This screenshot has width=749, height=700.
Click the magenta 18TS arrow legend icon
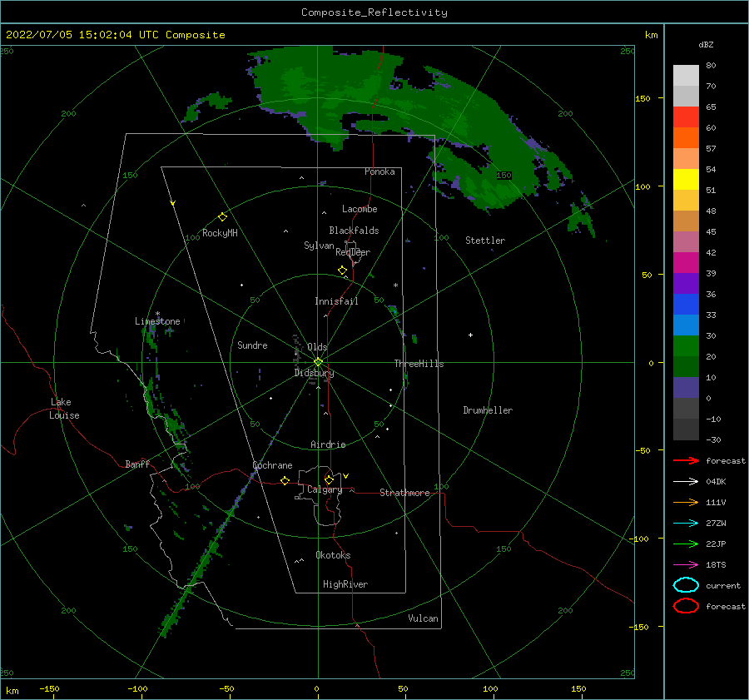tap(686, 565)
